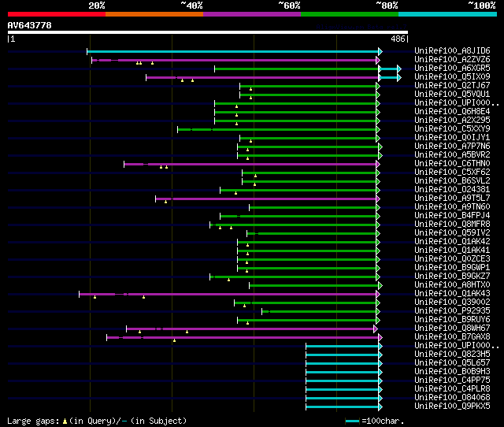Select hit label UniRef100_P92935
The image size is (504, 427).
click(452, 311)
